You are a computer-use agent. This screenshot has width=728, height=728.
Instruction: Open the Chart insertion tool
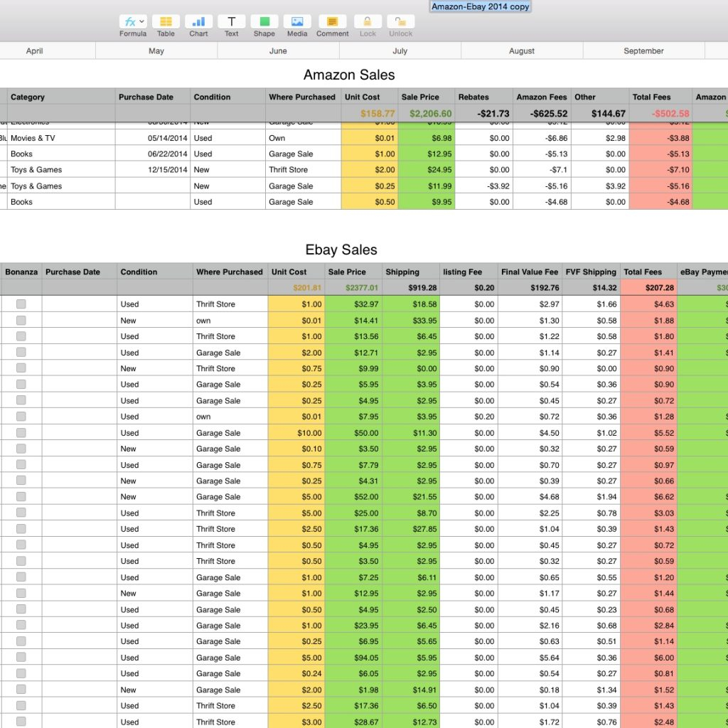[198, 22]
